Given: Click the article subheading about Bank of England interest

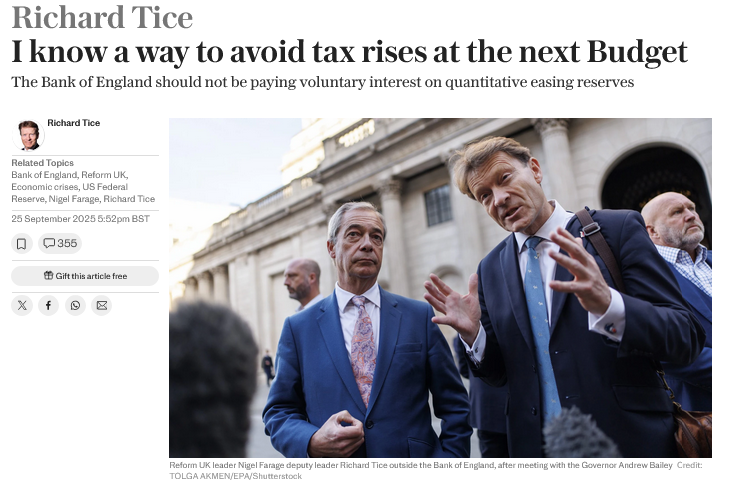Looking at the screenshot, I should (322, 82).
